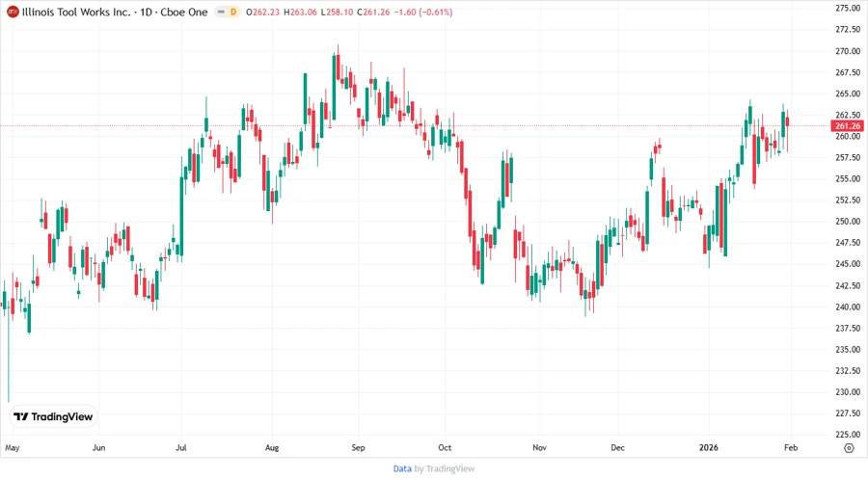
Task: Click the 270.00 price axis label
Action: click(x=848, y=51)
